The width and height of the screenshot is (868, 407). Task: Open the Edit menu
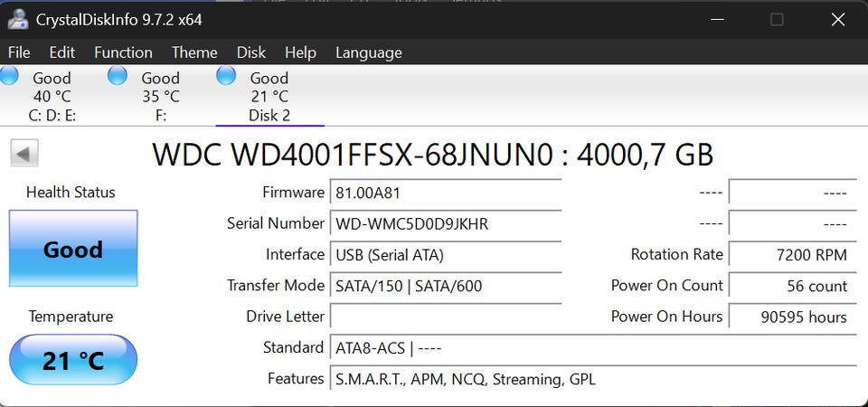(62, 52)
